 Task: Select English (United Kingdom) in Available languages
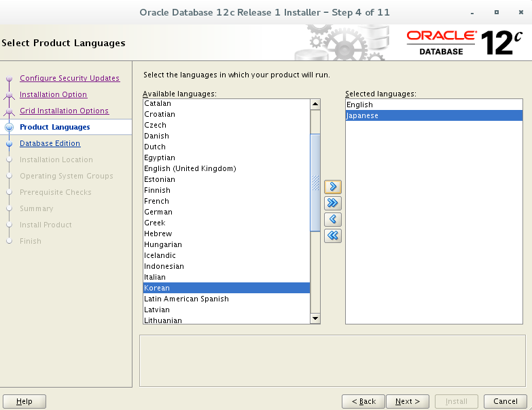coord(226,168)
